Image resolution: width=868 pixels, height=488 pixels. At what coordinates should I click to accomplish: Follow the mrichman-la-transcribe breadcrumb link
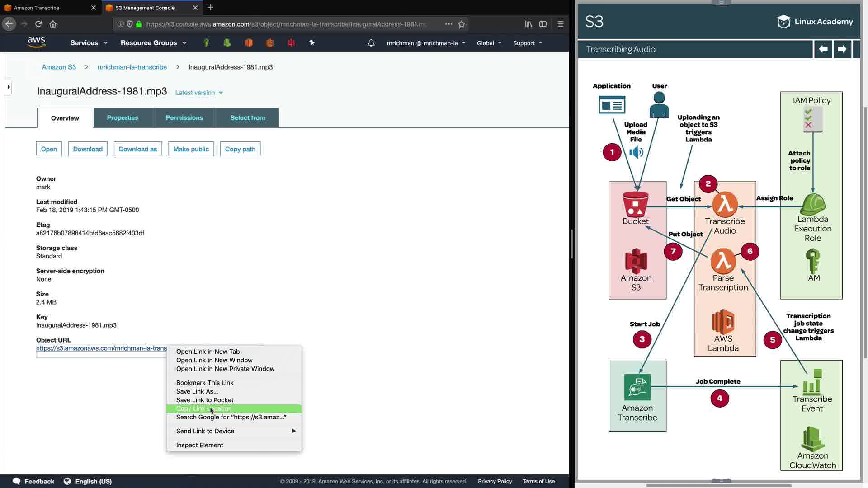tap(132, 67)
